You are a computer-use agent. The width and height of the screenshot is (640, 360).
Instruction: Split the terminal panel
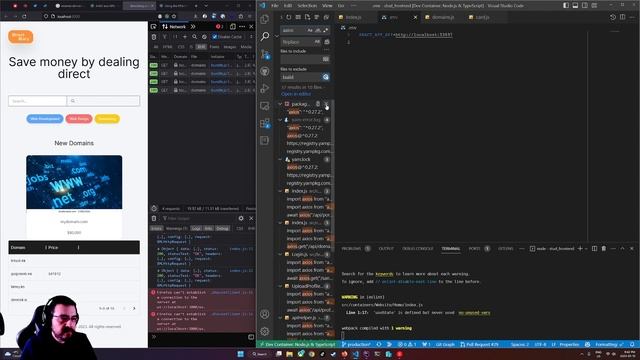594,248
